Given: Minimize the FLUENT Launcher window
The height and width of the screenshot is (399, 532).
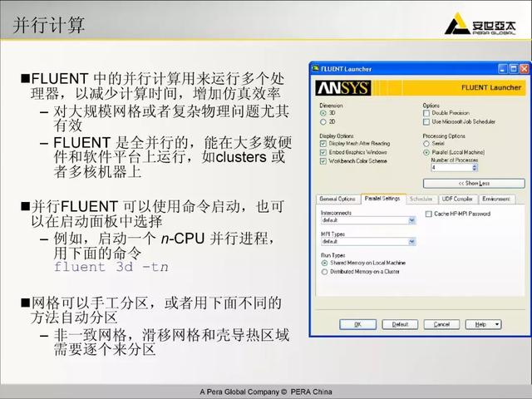Looking at the screenshot, I should pos(503,69).
